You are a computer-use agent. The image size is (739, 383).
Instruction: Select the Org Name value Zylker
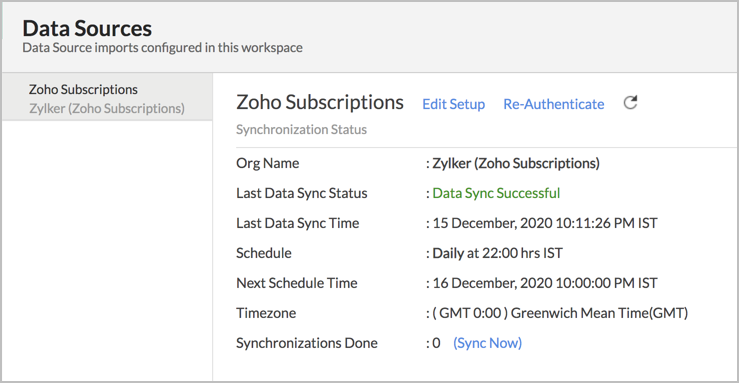tap(516, 163)
